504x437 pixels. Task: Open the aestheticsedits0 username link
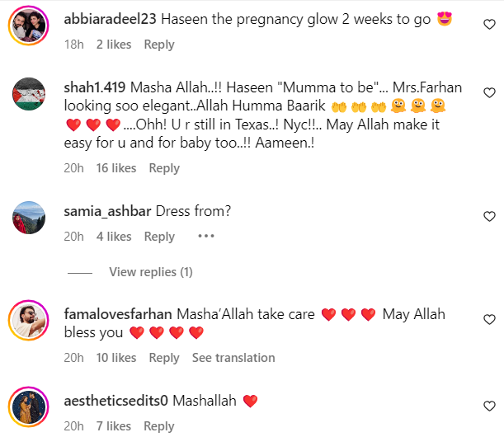pyautogui.click(x=115, y=401)
